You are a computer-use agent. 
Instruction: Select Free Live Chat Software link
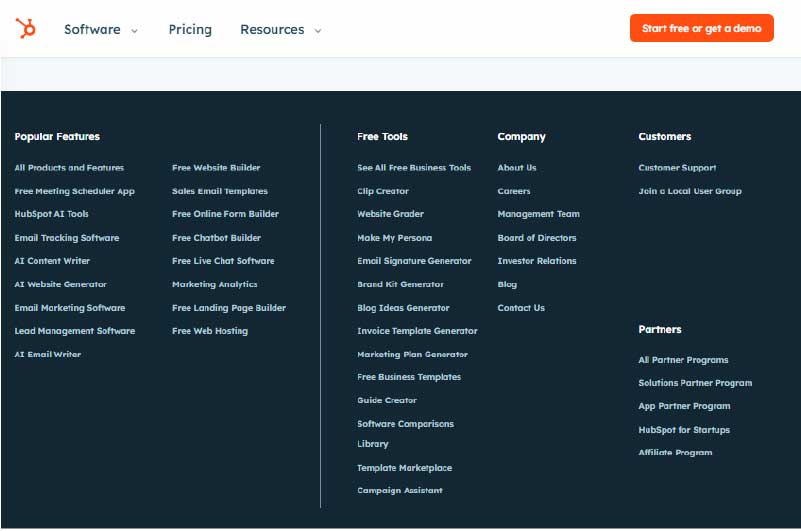223,261
